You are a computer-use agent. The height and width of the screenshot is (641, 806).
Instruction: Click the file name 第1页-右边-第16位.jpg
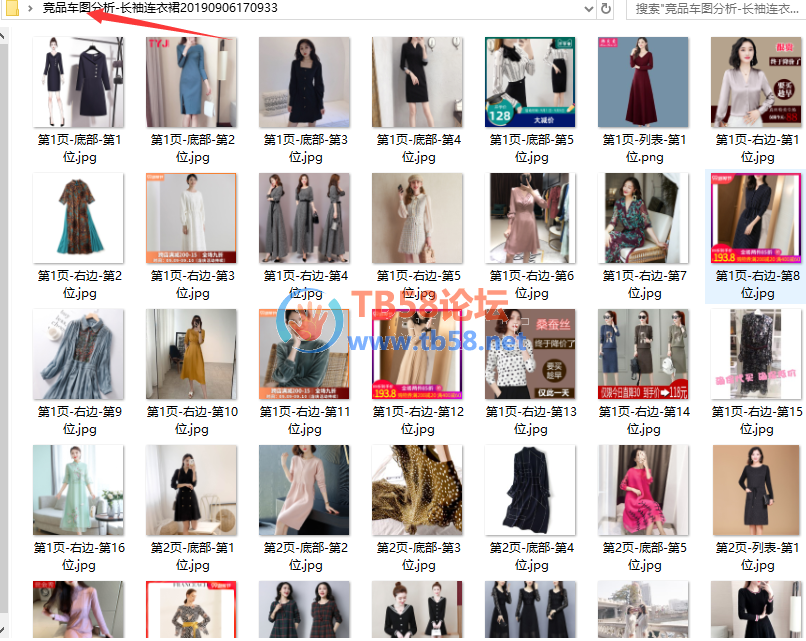click(x=79, y=556)
